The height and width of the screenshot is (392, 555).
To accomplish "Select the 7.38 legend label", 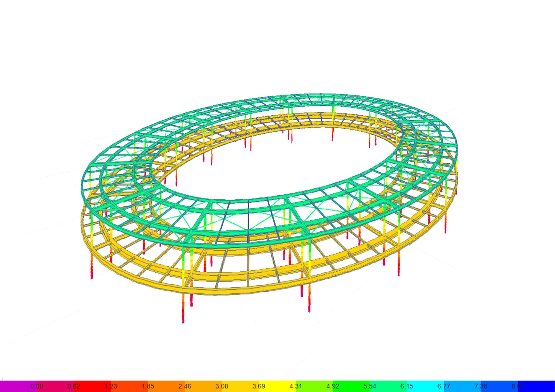I will (481, 386).
